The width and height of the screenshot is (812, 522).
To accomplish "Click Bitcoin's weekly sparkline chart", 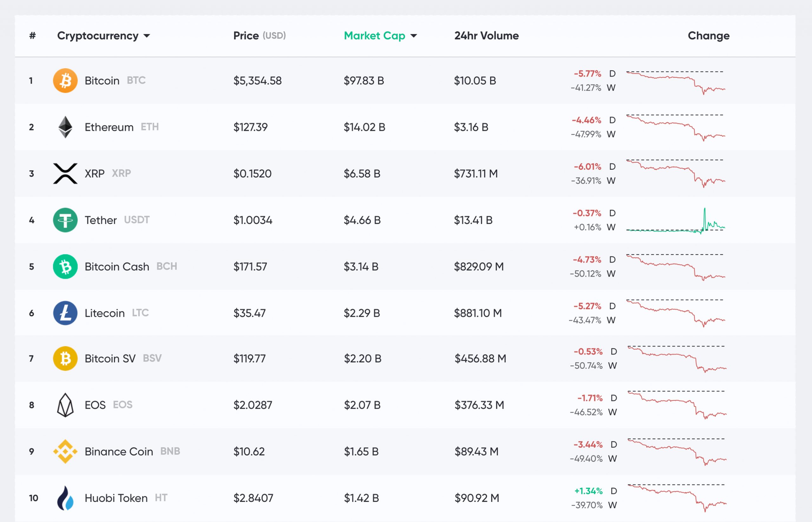I will point(676,82).
